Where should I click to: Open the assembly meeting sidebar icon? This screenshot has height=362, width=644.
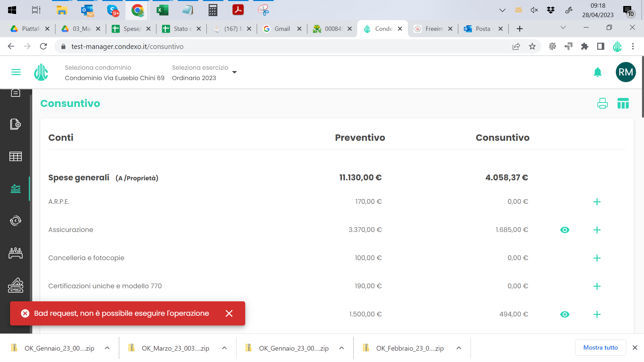[15, 253]
